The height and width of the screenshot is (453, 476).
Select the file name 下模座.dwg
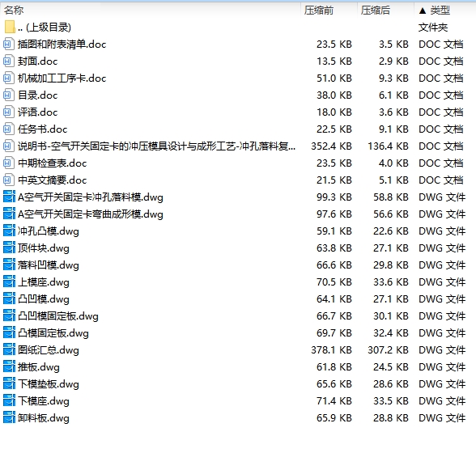(44, 401)
